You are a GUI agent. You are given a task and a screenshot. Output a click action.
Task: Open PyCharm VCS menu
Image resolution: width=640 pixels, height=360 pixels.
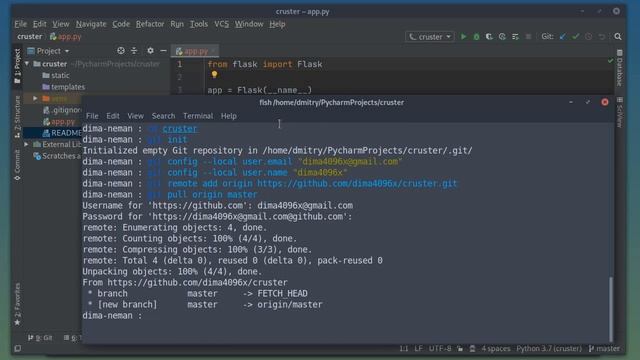[x=222, y=24]
